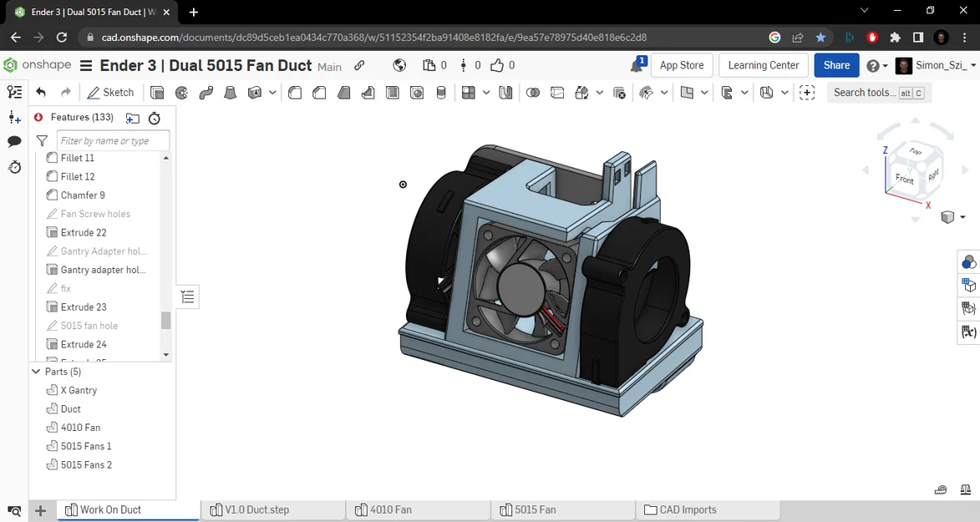This screenshot has width=980, height=522.
Task: Select the Fillet tool
Action: (x=294, y=93)
